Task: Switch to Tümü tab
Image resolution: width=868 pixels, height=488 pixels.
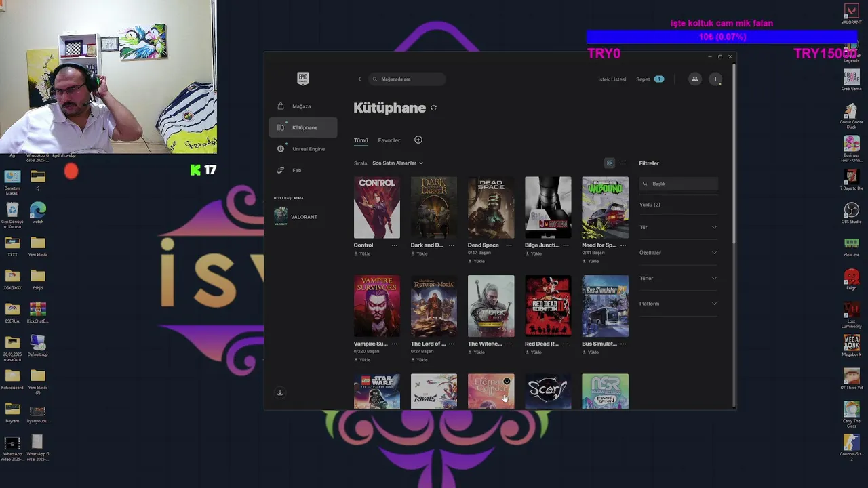Action: [x=361, y=140]
